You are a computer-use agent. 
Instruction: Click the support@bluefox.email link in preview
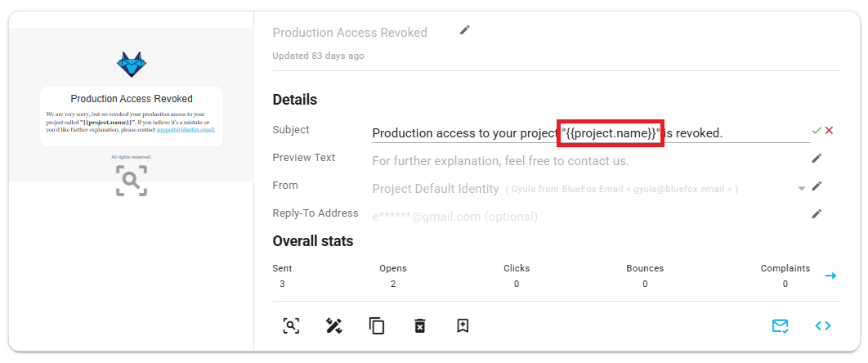click(185, 129)
